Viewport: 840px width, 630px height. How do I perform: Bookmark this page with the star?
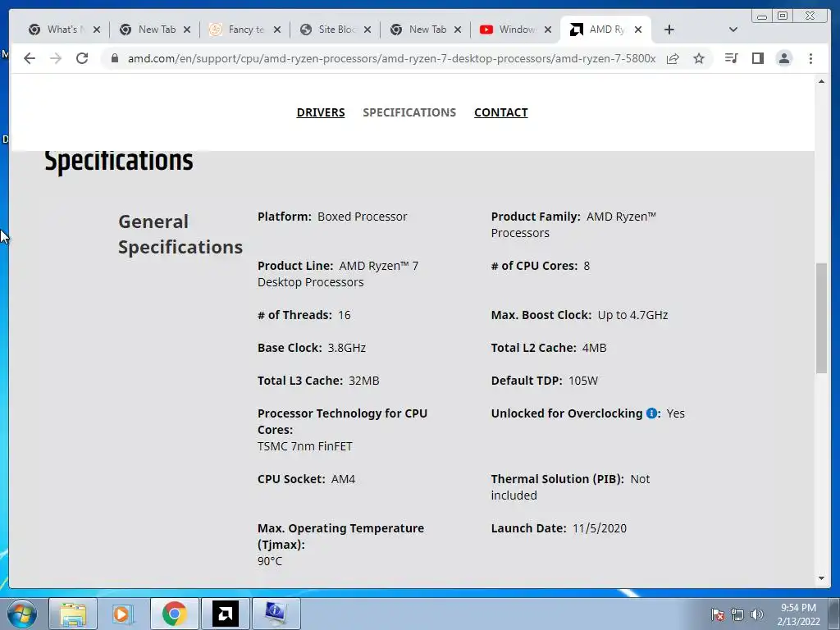(x=699, y=58)
